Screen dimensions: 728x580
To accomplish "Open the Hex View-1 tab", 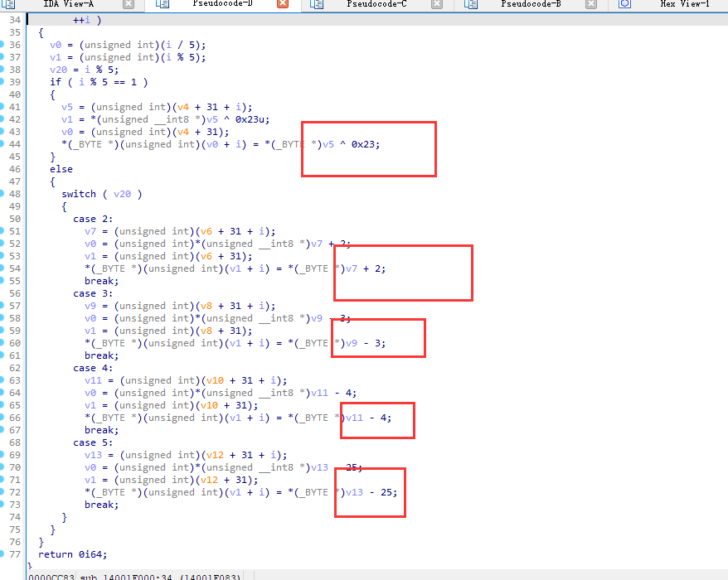I will click(x=684, y=5).
